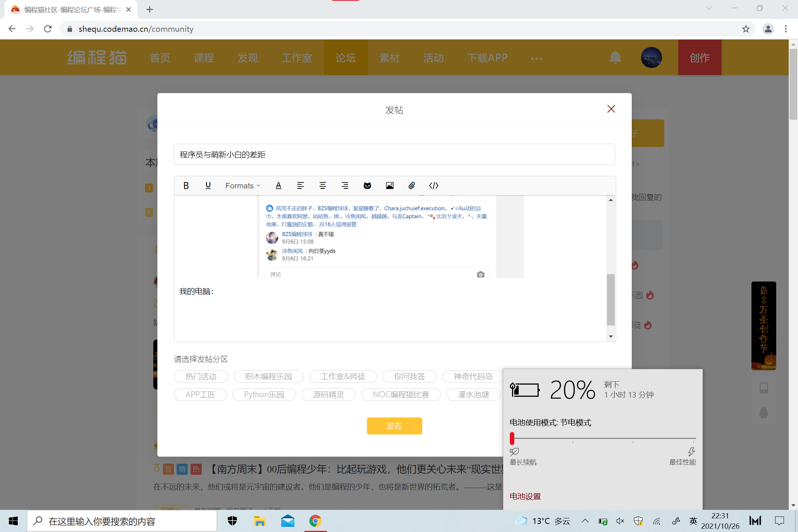Attach a file with paperclip icon

(412, 185)
